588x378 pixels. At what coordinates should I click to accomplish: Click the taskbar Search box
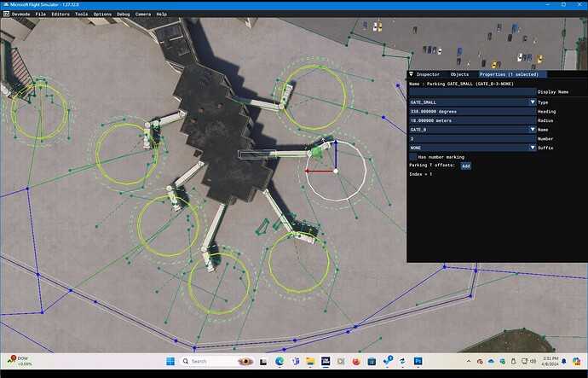click(216, 361)
